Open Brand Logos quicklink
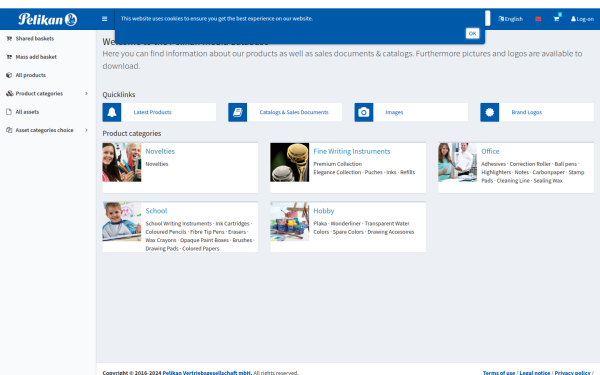The image size is (600, 375). point(527,112)
